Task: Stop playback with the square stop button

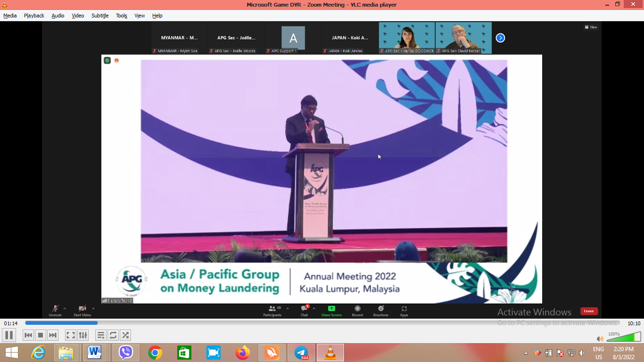Action: 41,335
